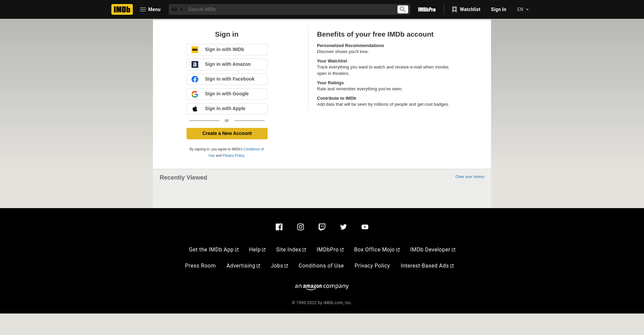Choose Sign in with IMDb

pos(227,50)
